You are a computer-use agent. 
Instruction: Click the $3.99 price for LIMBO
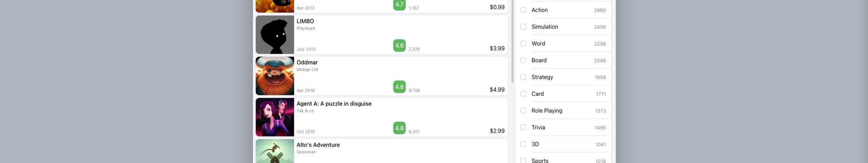(497, 48)
